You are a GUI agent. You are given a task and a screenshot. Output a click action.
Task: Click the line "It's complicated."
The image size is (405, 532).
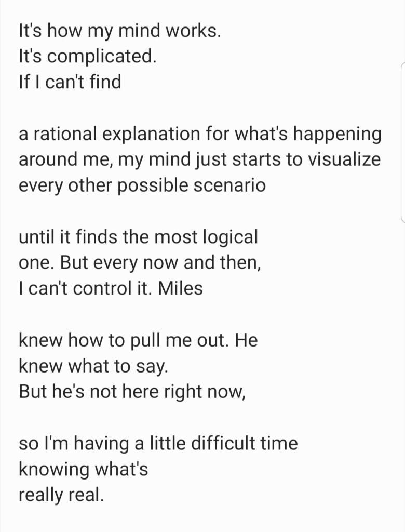pyautogui.click(x=87, y=56)
